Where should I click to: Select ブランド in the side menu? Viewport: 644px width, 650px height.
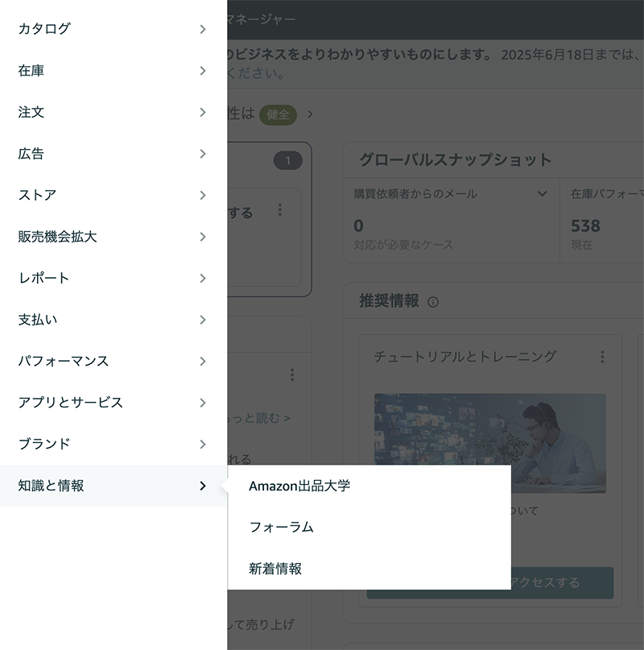114,444
